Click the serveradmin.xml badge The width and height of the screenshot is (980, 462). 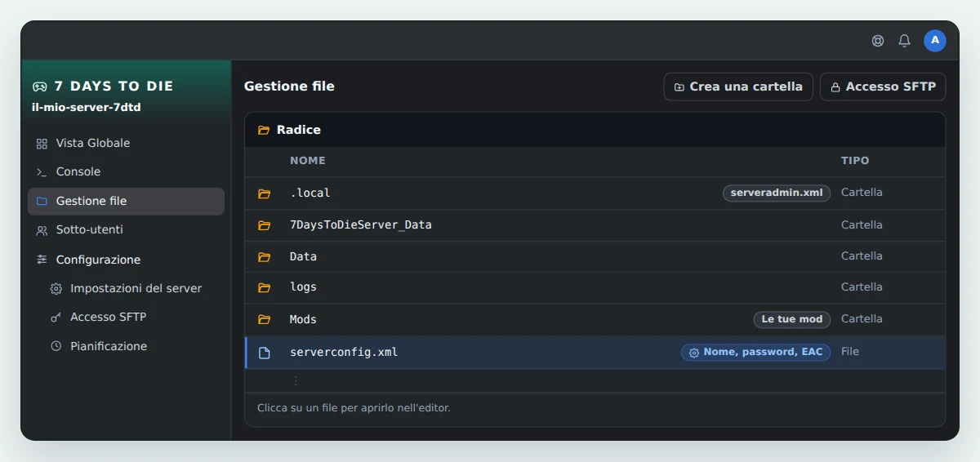coord(777,193)
